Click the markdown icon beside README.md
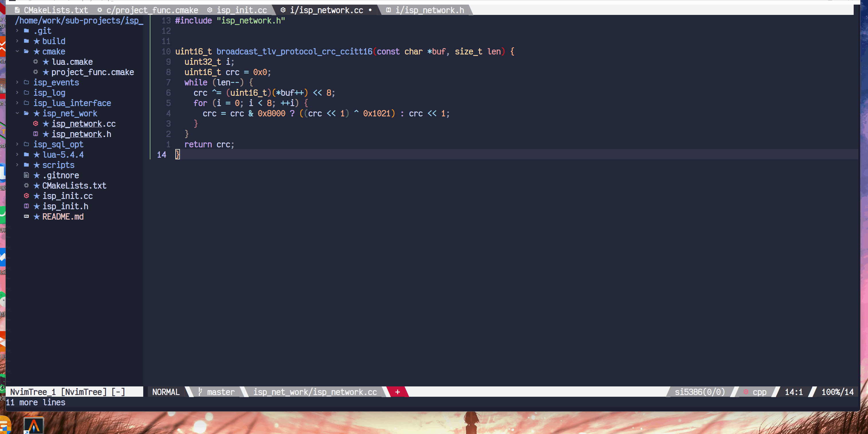The width and height of the screenshot is (868, 434). click(26, 216)
